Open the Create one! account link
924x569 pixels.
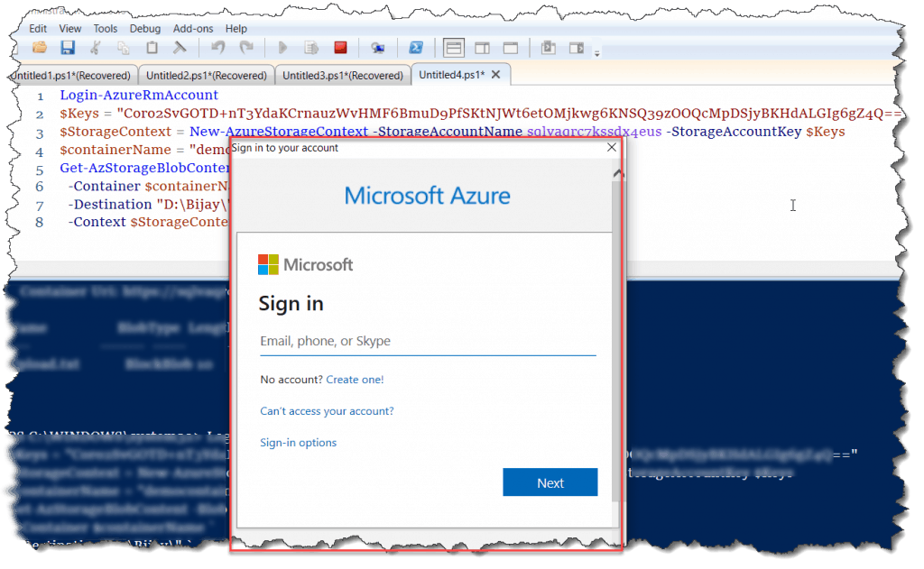click(355, 379)
